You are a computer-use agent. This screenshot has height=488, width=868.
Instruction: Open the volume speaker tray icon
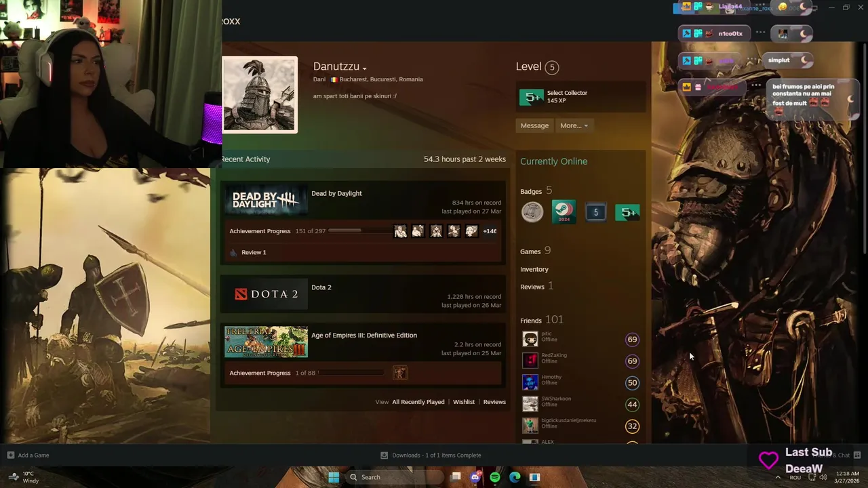[823, 477]
